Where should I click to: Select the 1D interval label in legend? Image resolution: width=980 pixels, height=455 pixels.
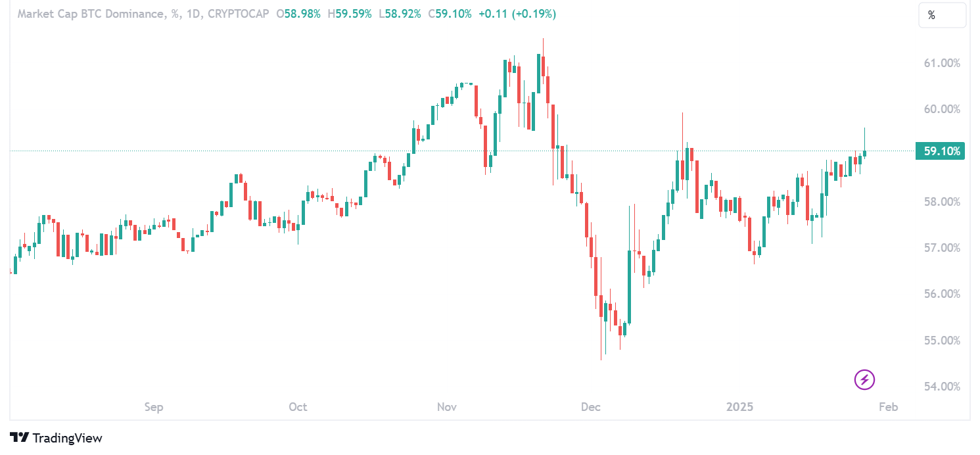pos(193,14)
